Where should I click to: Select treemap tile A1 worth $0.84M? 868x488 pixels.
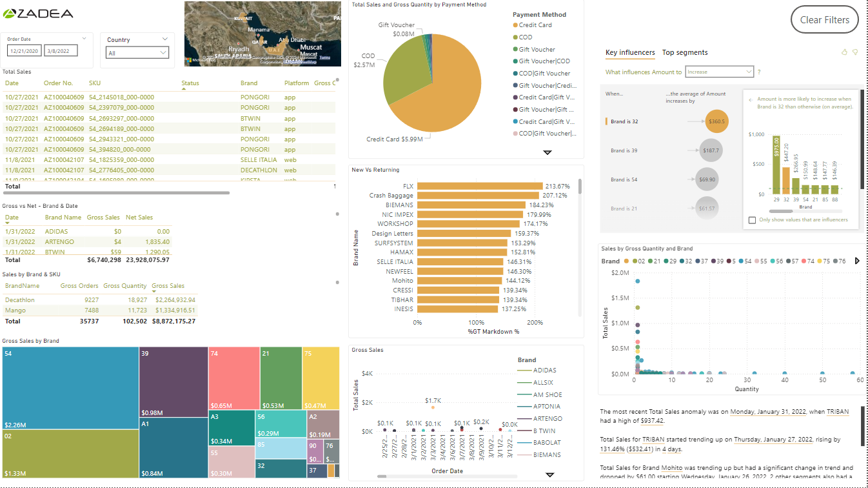(x=173, y=447)
